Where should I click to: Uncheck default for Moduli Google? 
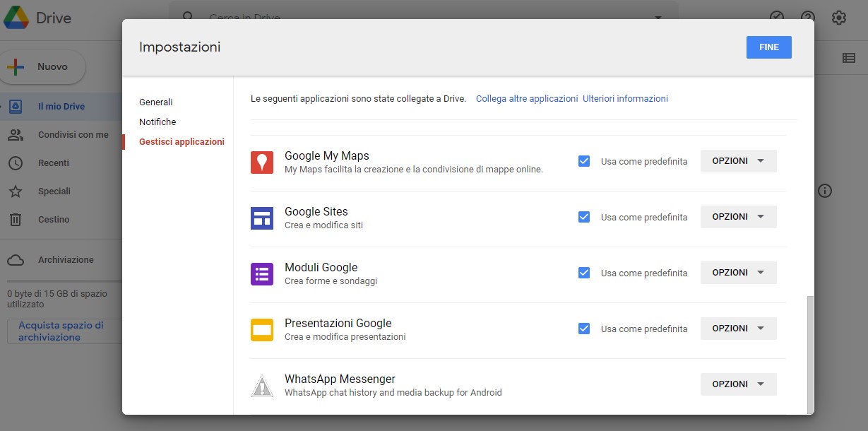[x=584, y=273]
